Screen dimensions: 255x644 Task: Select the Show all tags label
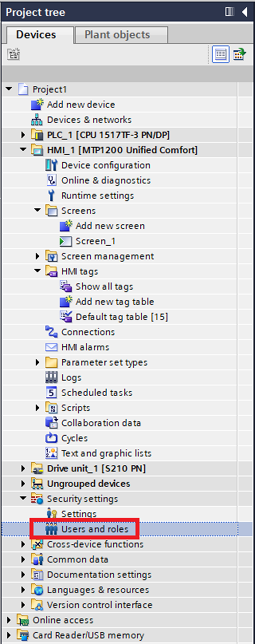point(105,287)
